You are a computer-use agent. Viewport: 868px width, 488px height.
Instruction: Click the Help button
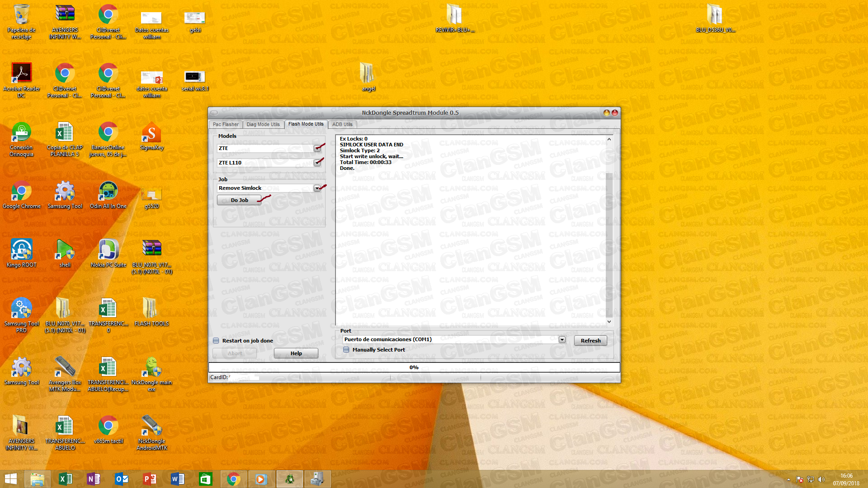[296, 353]
